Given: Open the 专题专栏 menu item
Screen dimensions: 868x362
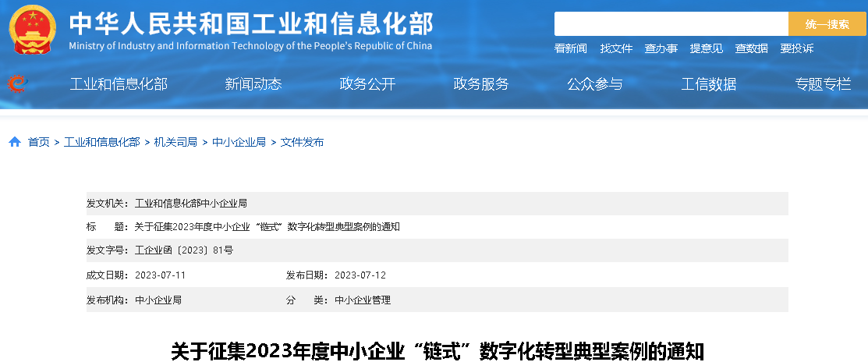Looking at the screenshot, I should click(823, 84).
